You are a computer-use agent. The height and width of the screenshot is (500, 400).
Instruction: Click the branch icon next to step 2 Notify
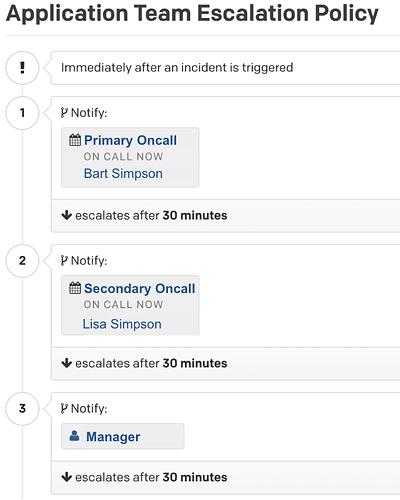(x=64, y=261)
